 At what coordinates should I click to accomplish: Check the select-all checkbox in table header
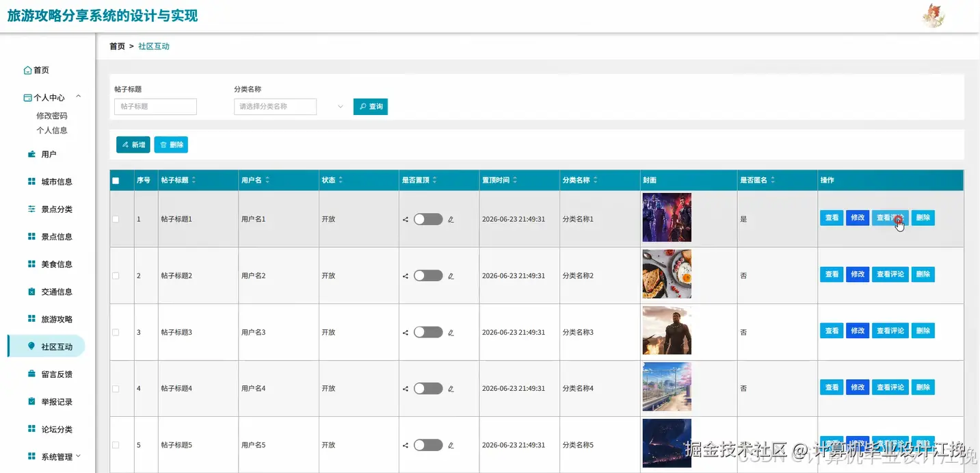pyautogui.click(x=116, y=181)
